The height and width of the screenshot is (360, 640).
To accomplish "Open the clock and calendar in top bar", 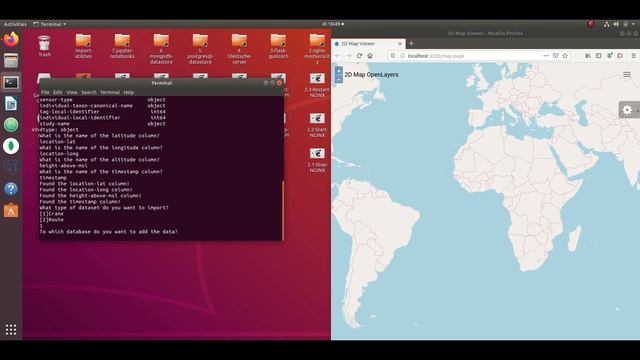I will pos(333,24).
